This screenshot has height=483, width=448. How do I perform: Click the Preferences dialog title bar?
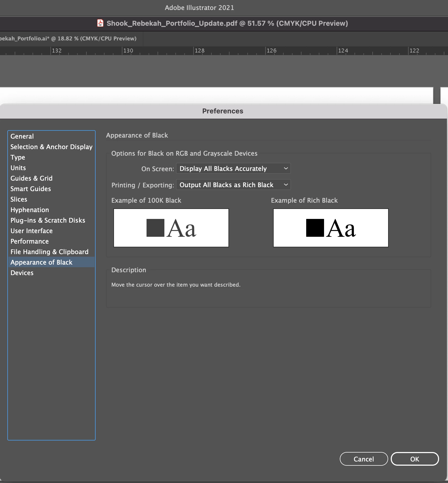(223, 111)
